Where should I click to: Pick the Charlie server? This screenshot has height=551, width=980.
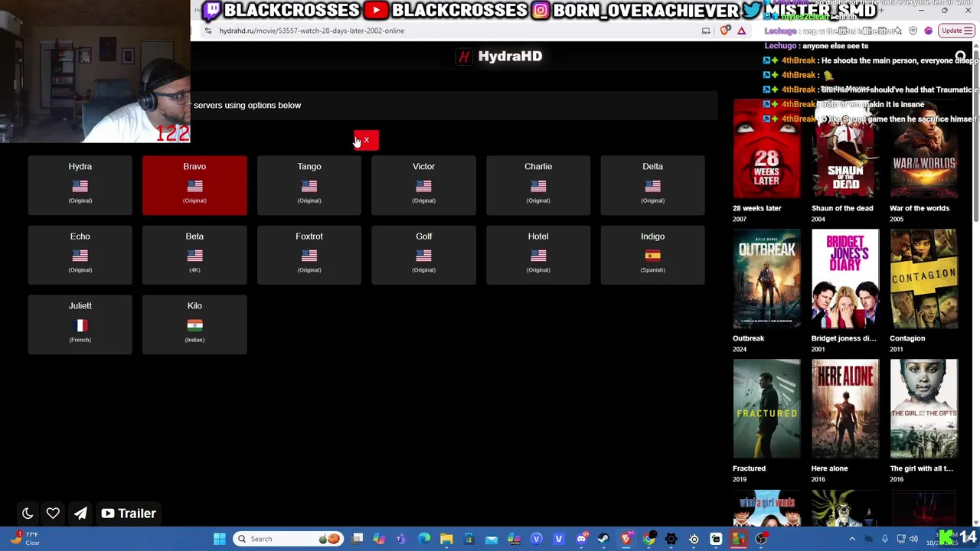[x=538, y=184]
